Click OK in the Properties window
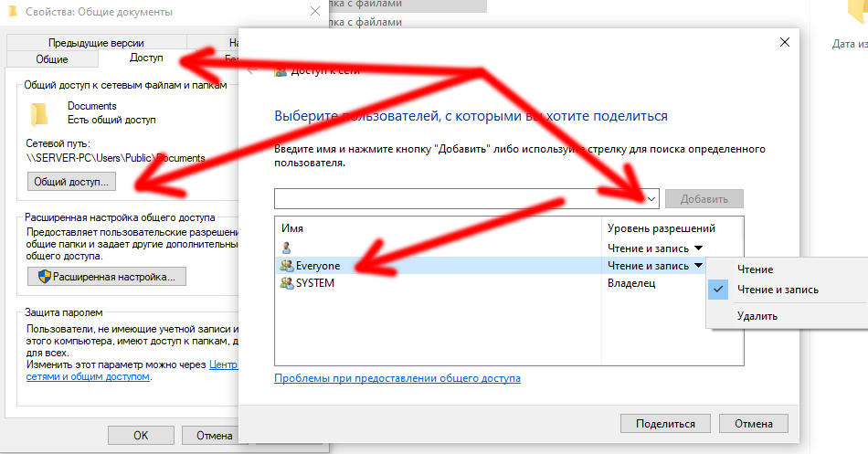The image size is (868, 454). (141, 436)
